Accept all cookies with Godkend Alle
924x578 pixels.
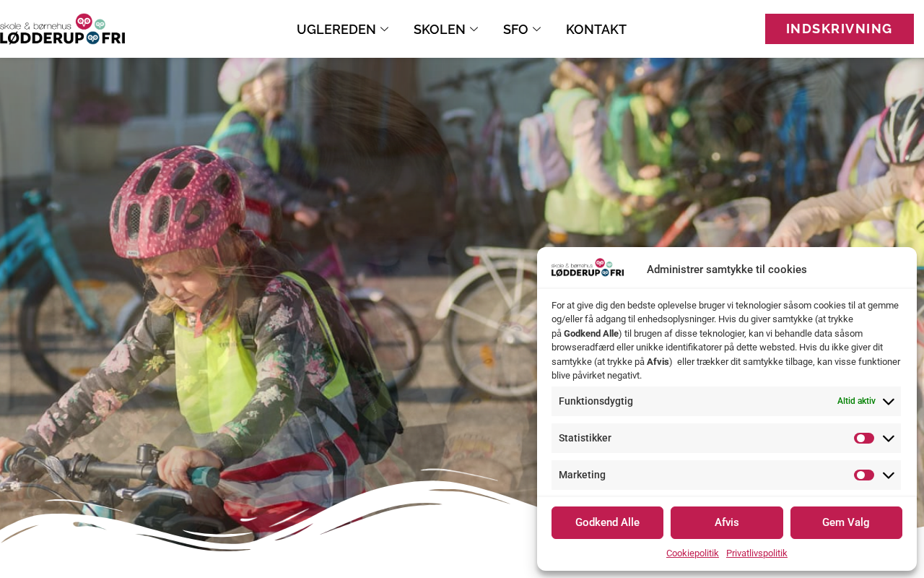point(607,522)
